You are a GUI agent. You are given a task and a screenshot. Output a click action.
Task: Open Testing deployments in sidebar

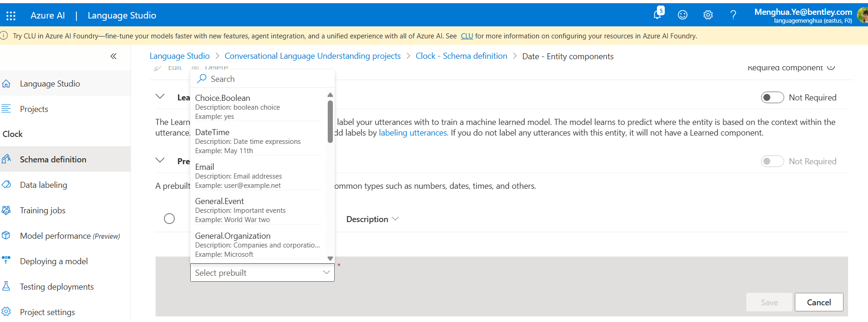65,286
